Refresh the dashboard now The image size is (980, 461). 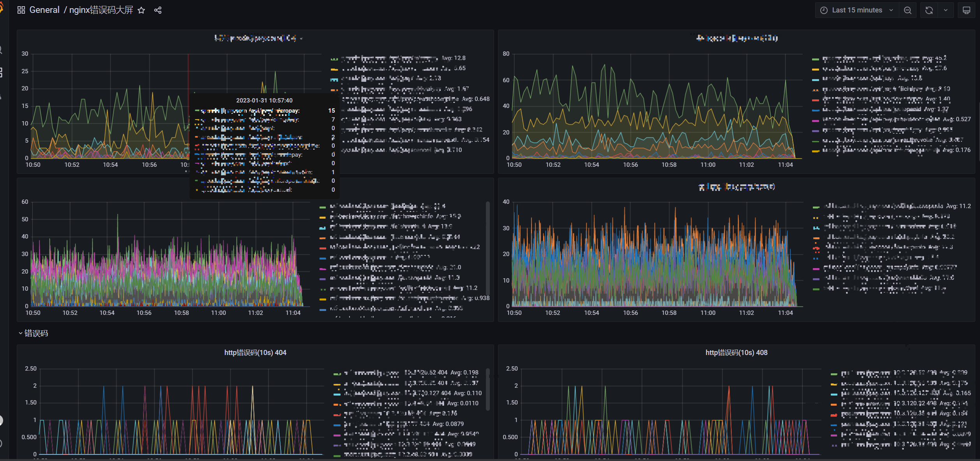[929, 10]
